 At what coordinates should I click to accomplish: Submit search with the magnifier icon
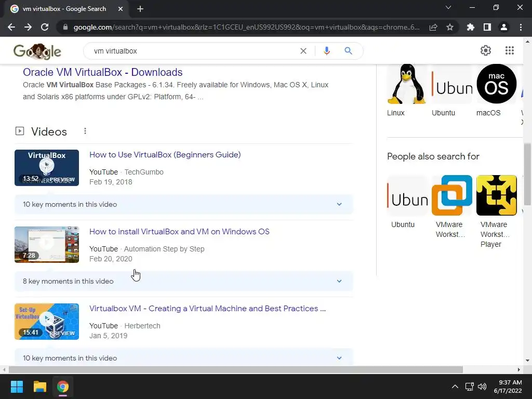point(348,51)
